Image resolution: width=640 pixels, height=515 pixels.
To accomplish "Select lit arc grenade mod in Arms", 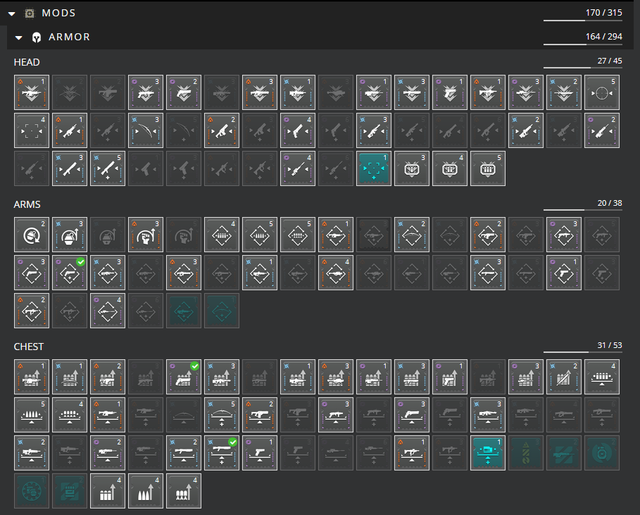I will coord(69,234).
